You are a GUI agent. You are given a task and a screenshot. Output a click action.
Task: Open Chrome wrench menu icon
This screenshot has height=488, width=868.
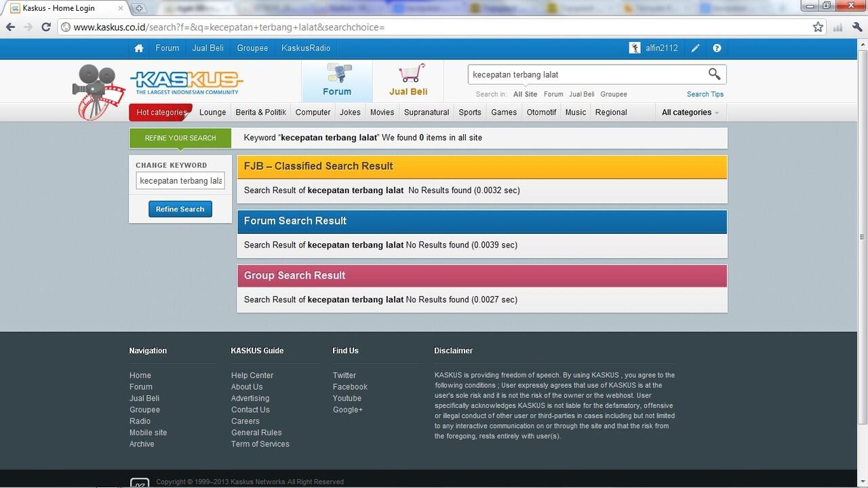[856, 27]
